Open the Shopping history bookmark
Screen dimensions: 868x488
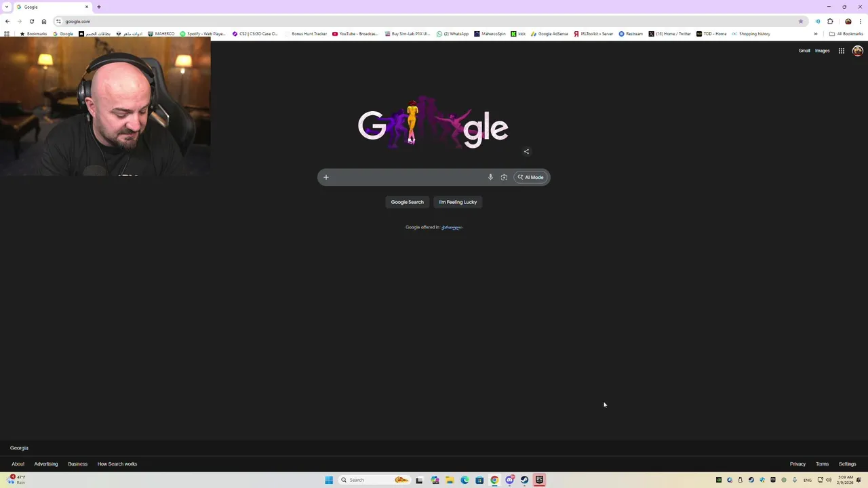pyautogui.click(x=751, y=34)
